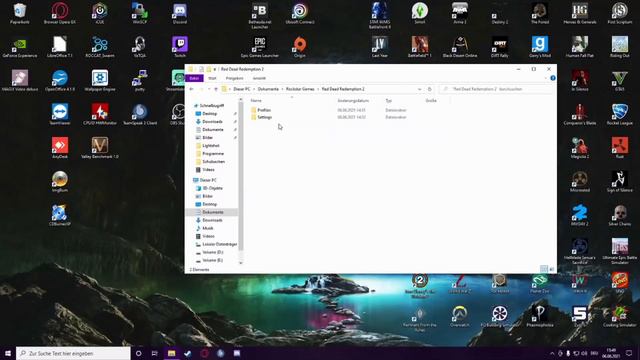
Task: Select Lightshot folder in navigation pane
Action: (x=211, y=146)
